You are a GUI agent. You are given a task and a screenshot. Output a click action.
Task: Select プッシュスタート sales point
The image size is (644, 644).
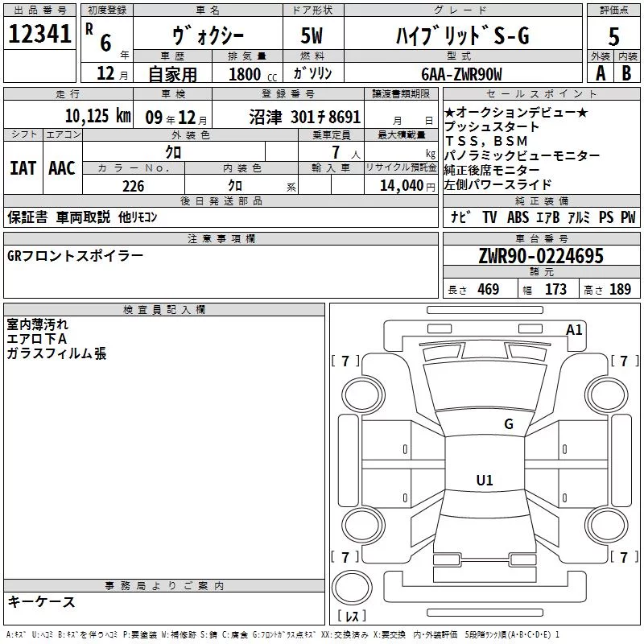(492, 126)
